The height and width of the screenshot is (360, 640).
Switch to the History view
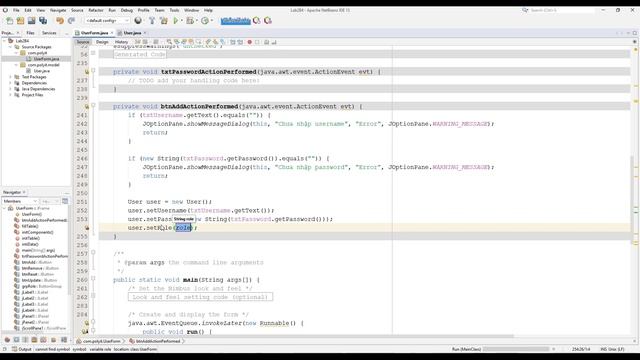(x=121, y=42)
